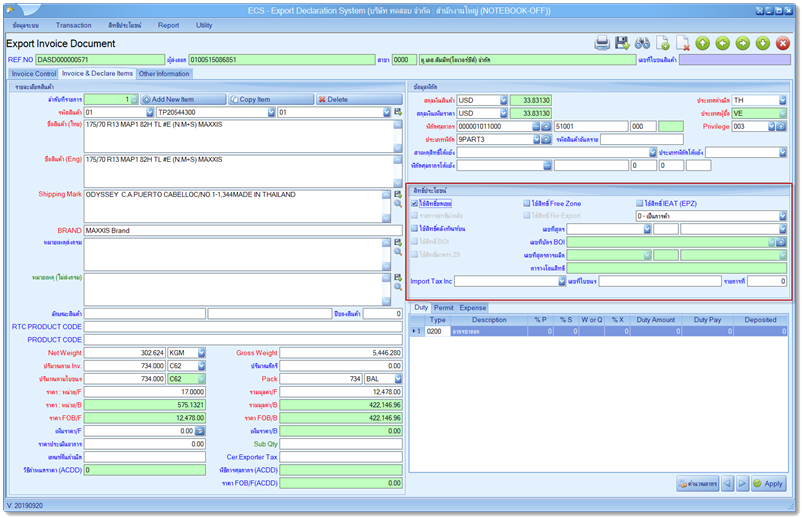Viewport: 802px width, 518px height.
Task: Click the Copy Item button
Action: pyautogui.click(x=271, y=99)
